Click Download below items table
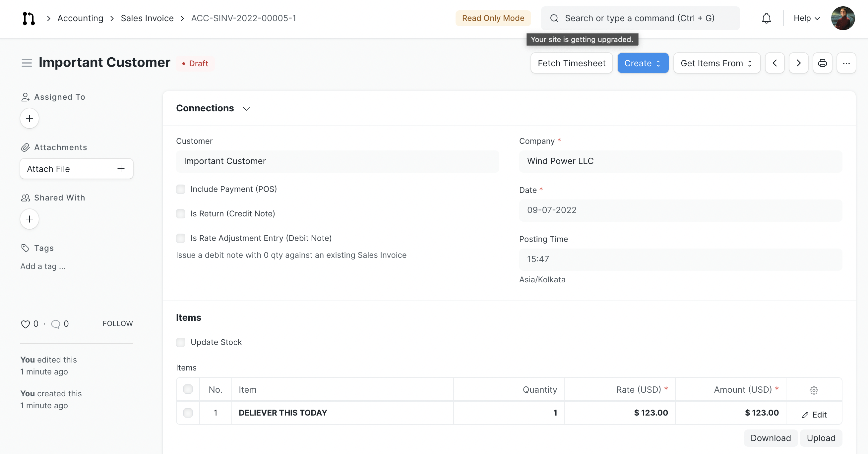Screen dimensions: 868x454 (770, 438)
